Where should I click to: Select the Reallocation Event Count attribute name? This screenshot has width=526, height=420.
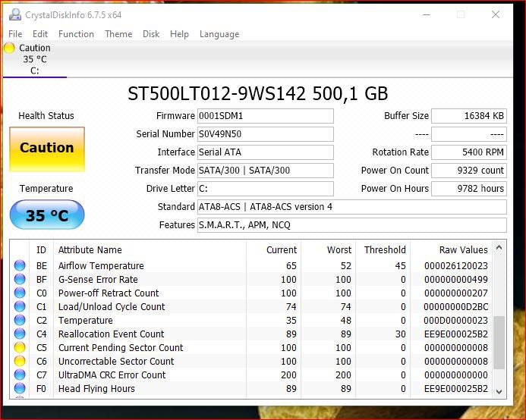(x=111, y=334)
